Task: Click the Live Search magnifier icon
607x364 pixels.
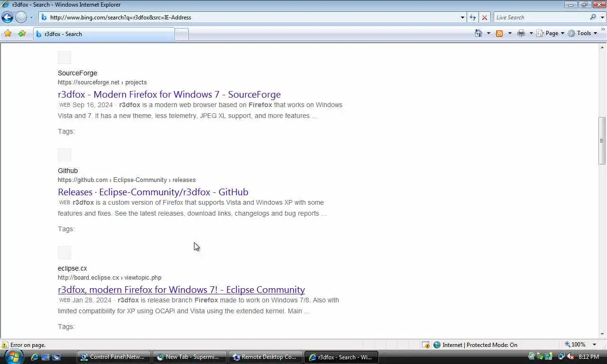Action: coord(593,18)
